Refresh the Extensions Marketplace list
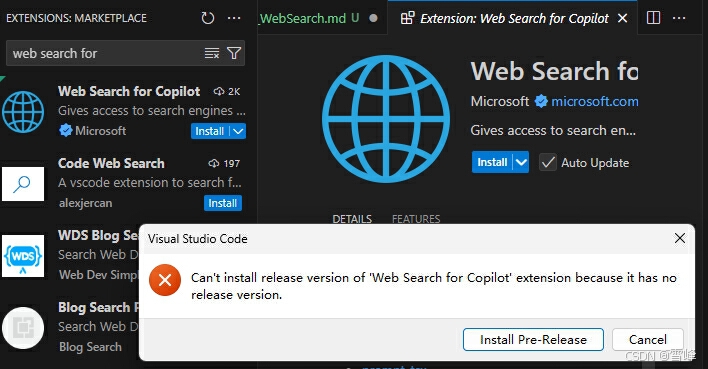Viewport: 708px width, 369px height. click(208, 18)
